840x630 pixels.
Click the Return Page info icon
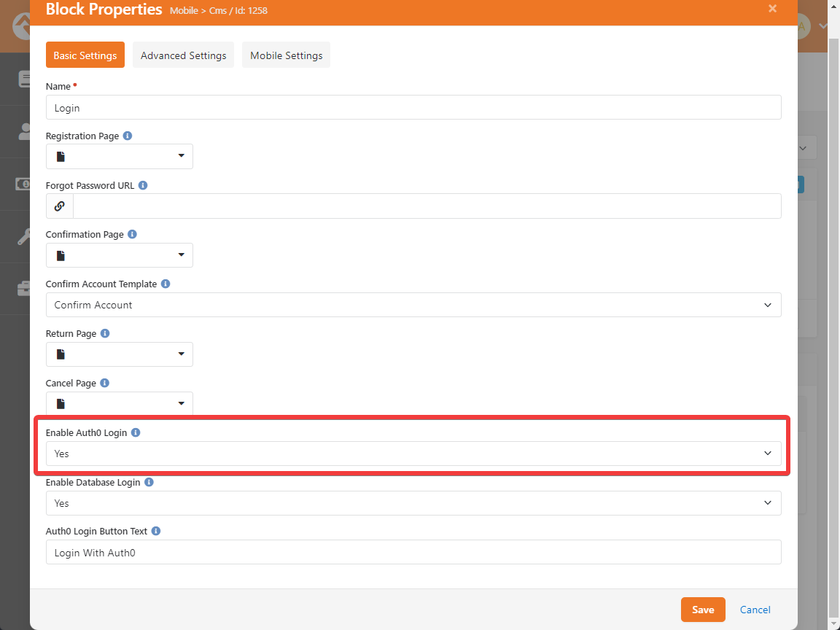pos(105,333)
